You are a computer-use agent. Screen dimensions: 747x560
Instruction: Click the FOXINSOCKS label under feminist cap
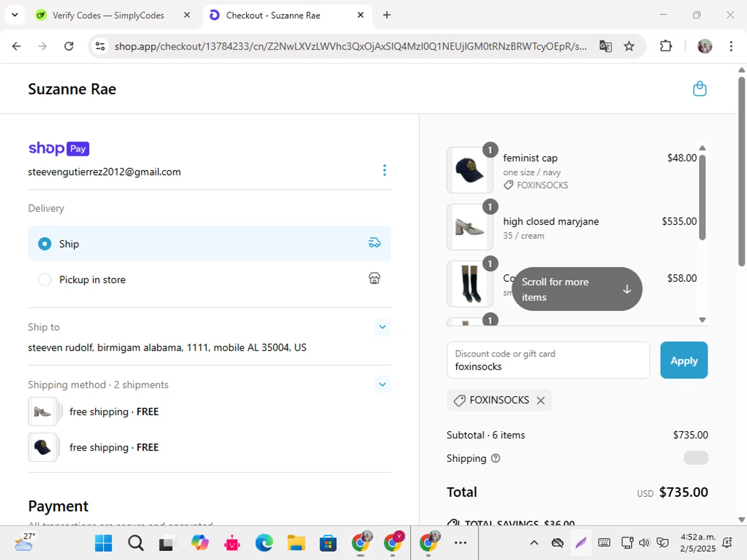[x=542, y=185]
